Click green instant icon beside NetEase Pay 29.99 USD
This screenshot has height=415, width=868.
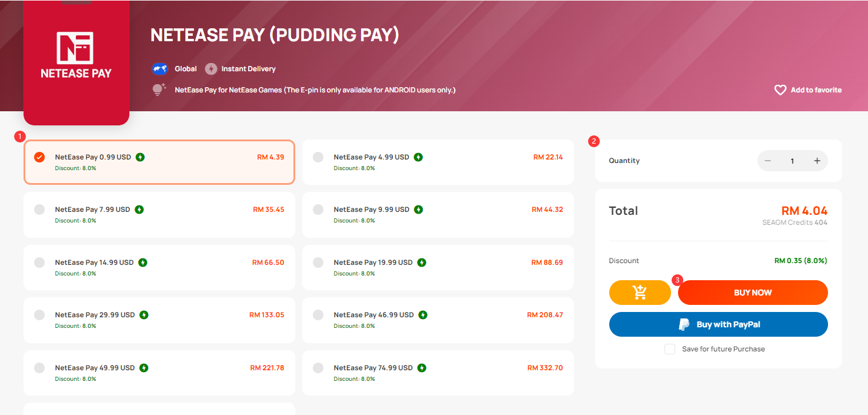144,315
